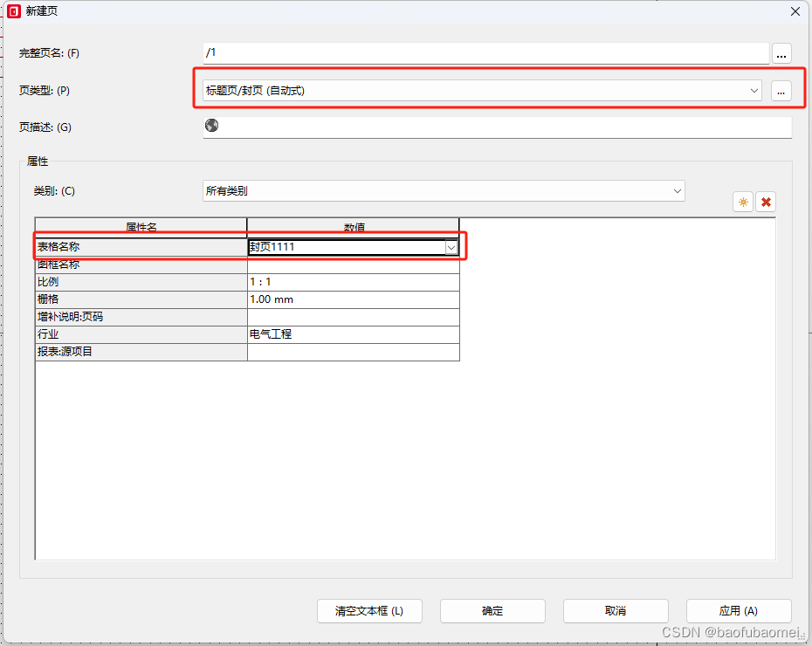Click the 清空文本框 (L) button
Viewport: 812px width, 646px height.
(x=369, y=611)
